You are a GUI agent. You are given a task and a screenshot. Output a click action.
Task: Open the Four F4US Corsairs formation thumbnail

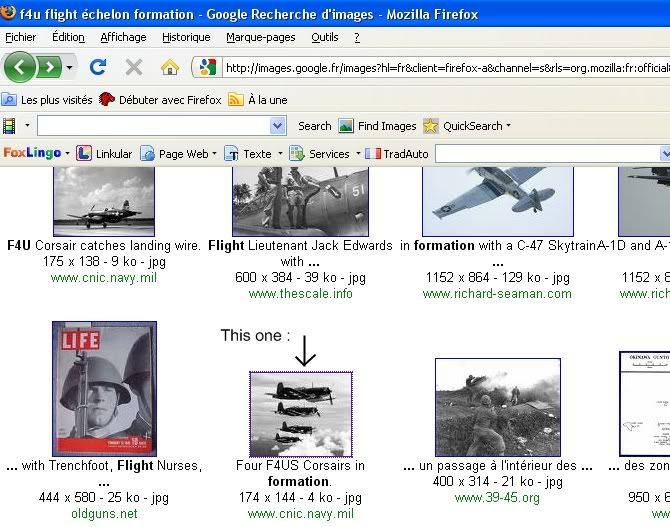click(301, 414)
